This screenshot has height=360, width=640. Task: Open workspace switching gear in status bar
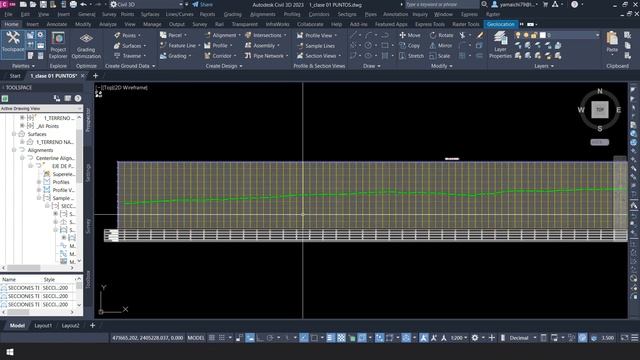[x=475, y=338]
